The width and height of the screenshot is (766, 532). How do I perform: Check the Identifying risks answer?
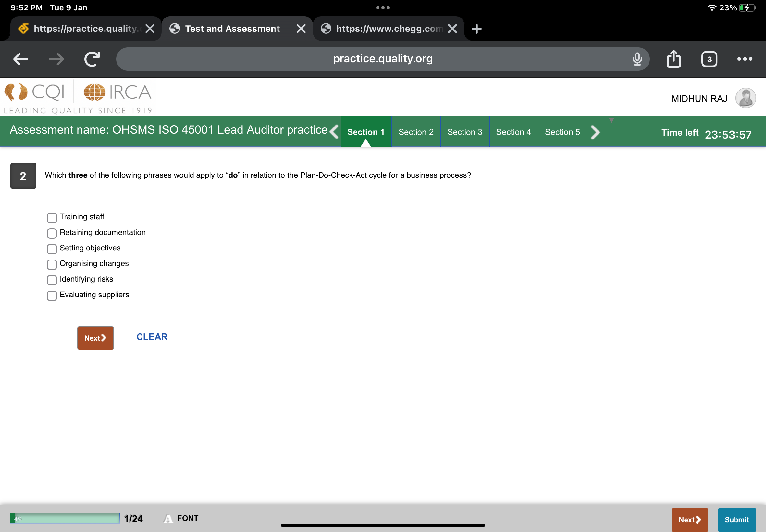tap(52, 280)
